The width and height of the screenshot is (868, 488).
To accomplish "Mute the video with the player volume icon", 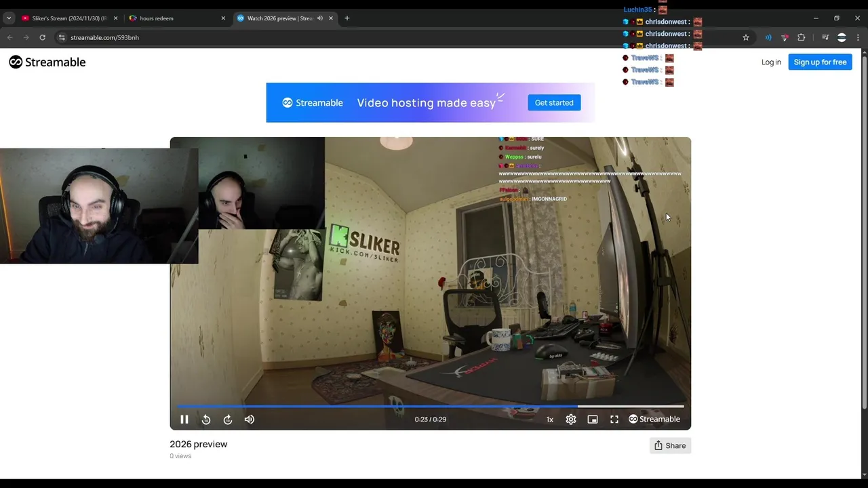I will (250, 420).
